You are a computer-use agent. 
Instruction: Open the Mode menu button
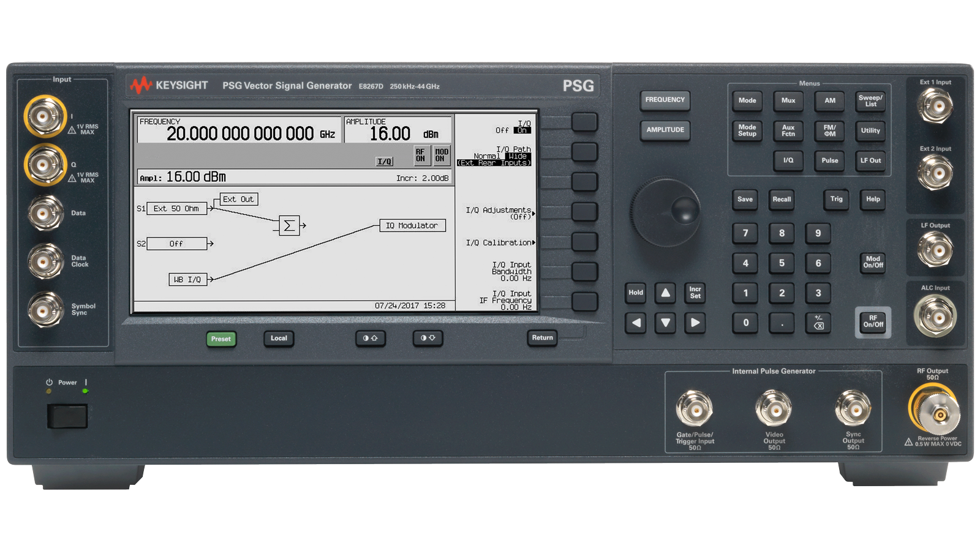click(x=746, y=101)
